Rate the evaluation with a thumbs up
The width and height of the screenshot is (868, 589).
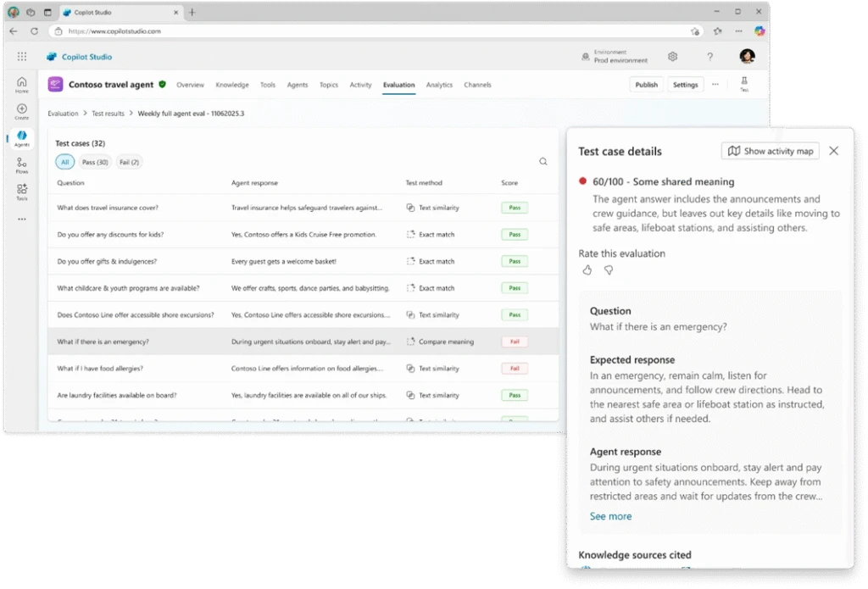[x=587, y=269]
